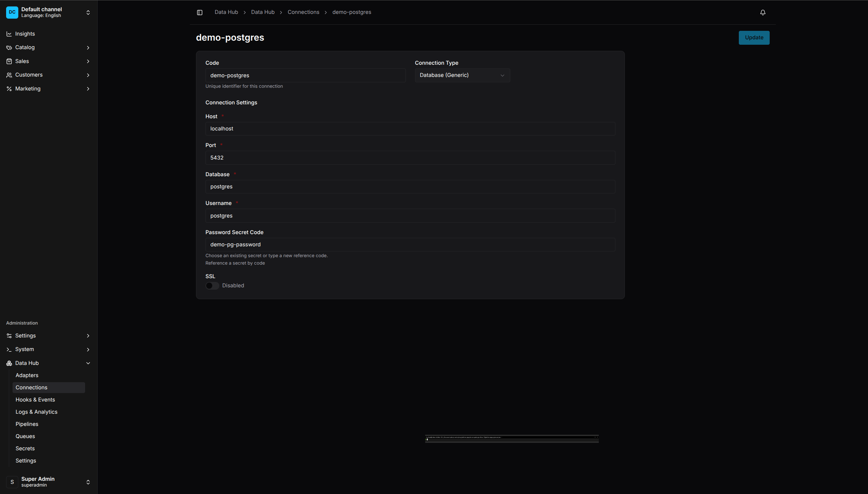Click the DC channel avatar icon
The image size is (868, 494).
point(12,12)
